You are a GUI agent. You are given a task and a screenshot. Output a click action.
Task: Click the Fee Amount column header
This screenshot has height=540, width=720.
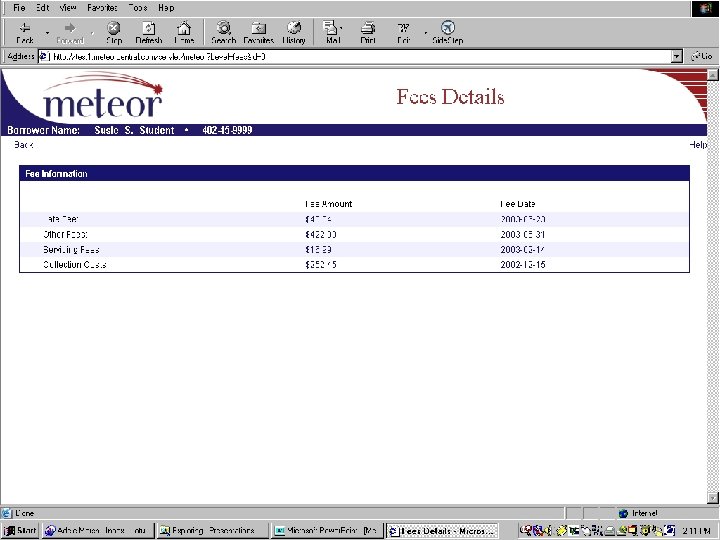[x=329, y=204]
